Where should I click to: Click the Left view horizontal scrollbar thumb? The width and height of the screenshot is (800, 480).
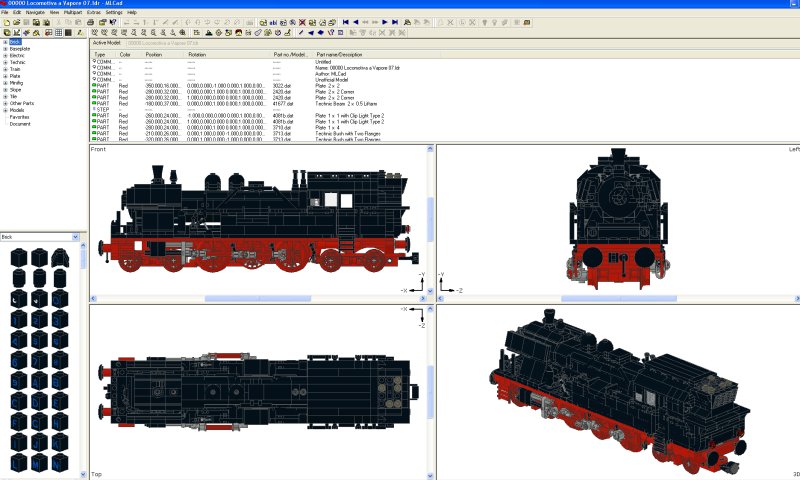619,298
